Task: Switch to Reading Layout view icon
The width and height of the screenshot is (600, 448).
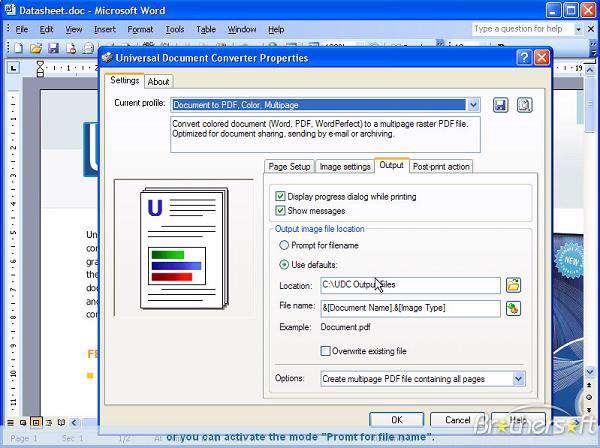Action: pos(61,423)
